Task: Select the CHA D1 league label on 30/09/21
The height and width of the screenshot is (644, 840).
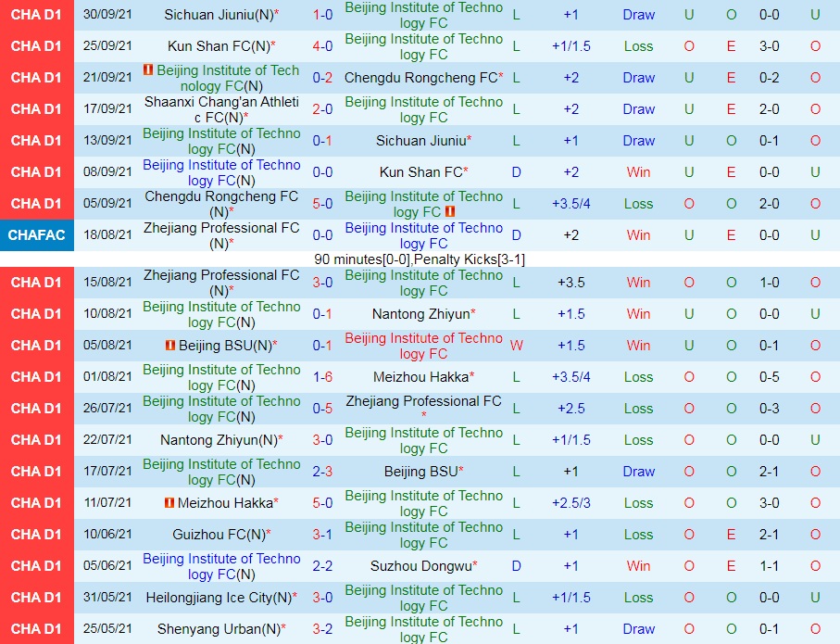Action: pyautogui.click(x=36, y=15)
